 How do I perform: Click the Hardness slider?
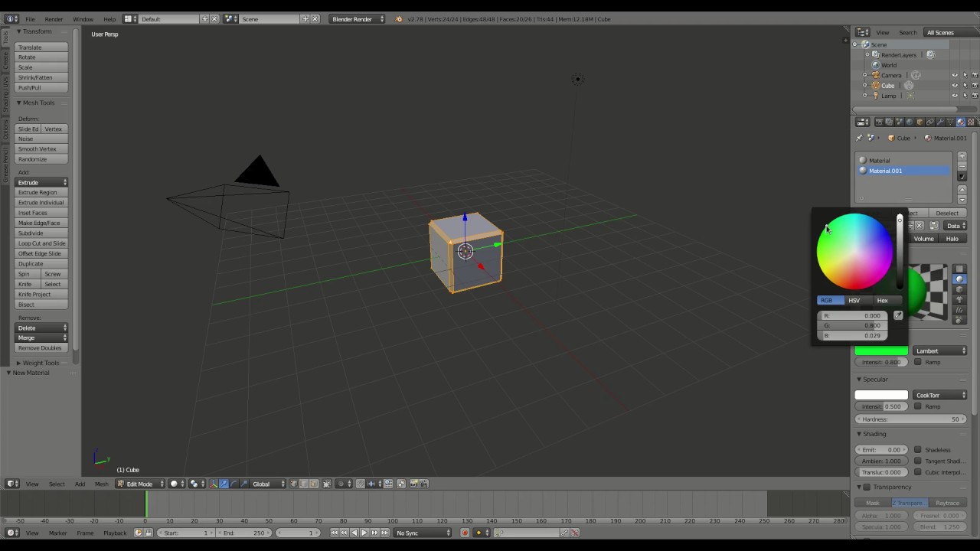pos(911,419)
